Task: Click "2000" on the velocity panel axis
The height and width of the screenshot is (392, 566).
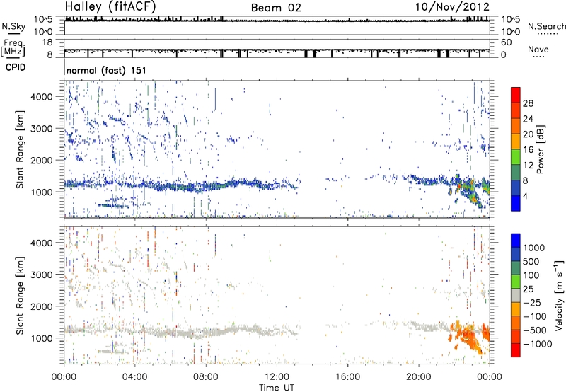Action: (x=41, y=306)
